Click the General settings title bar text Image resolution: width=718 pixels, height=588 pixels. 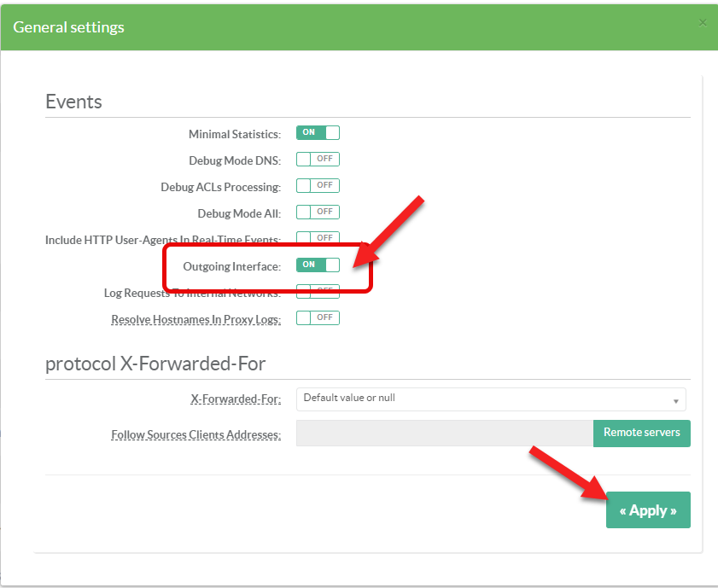point(68,27)
